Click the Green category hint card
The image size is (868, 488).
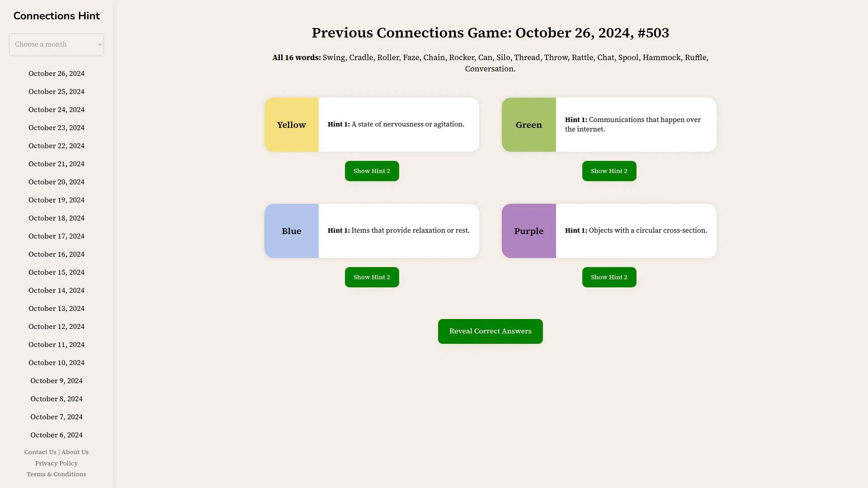[609, 125]
